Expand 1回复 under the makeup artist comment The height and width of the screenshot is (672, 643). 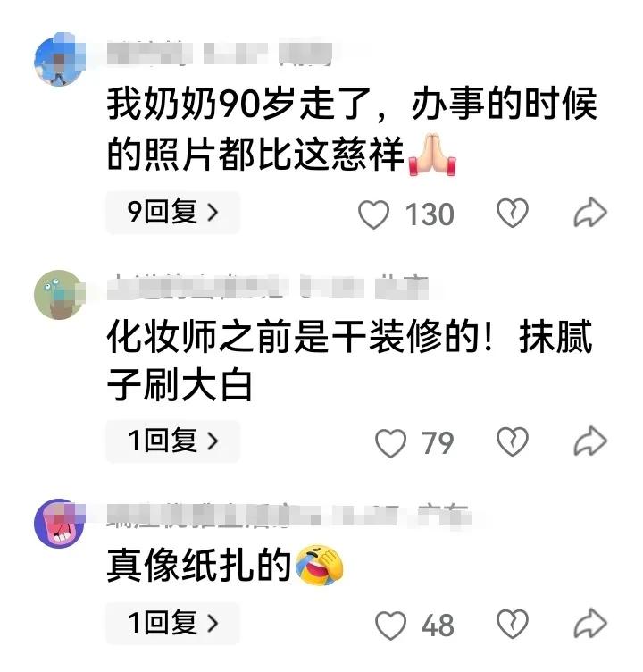pyautogui.click(x=172, y=441)
